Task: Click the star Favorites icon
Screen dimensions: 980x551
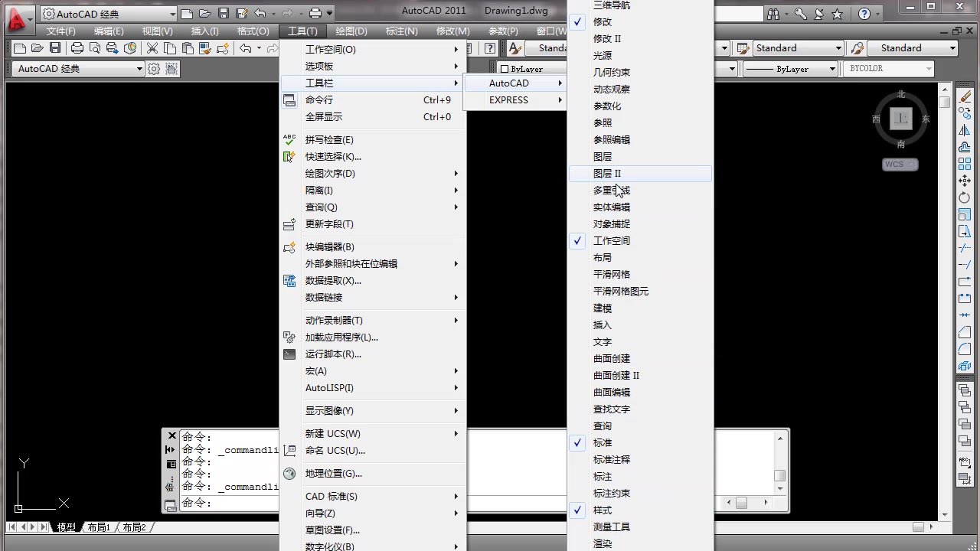Action: (837, 14)
